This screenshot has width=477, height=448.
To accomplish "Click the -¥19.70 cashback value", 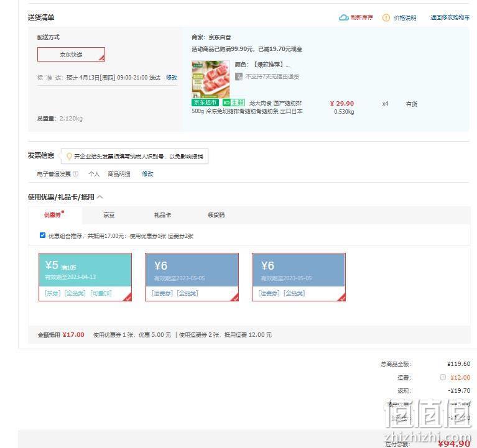I will click(459, 391).
